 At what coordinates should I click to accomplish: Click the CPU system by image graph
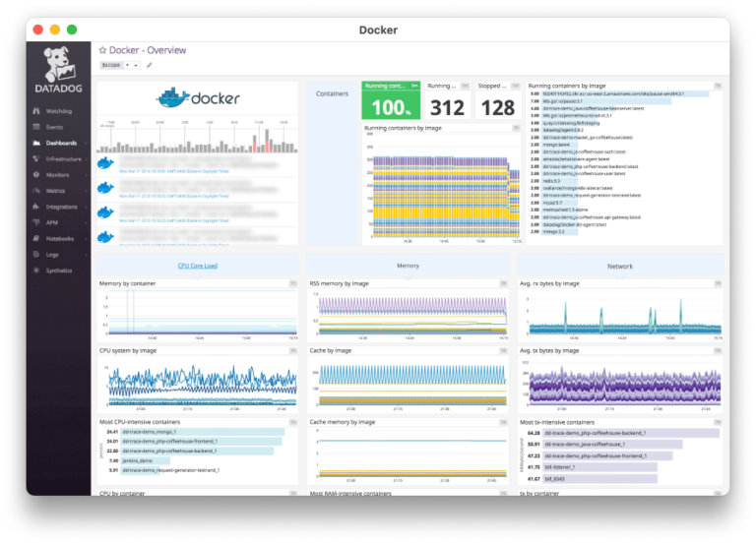click(x=198, y=384)
